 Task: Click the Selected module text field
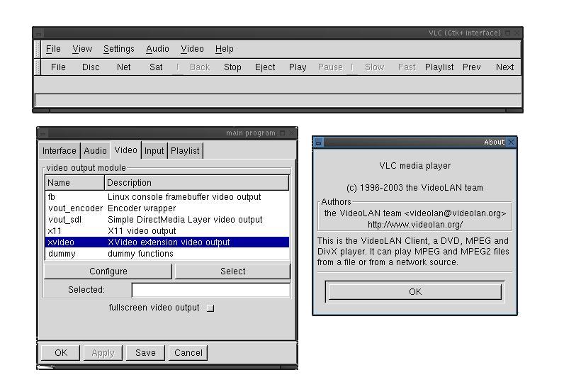210,290
